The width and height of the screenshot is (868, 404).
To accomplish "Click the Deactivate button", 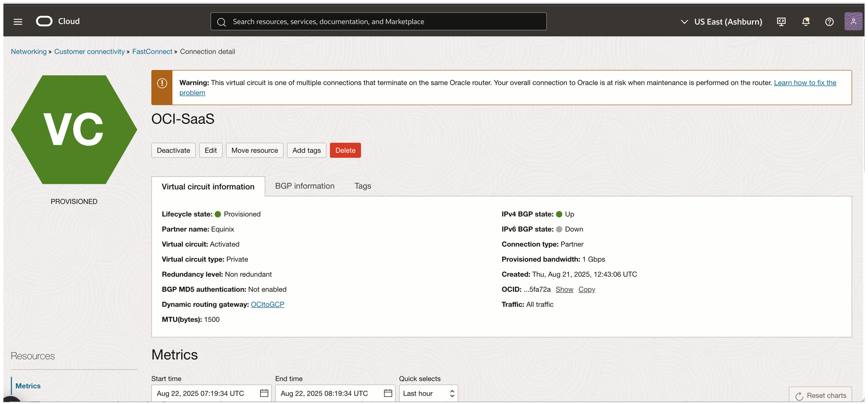I will pos(173,150).
